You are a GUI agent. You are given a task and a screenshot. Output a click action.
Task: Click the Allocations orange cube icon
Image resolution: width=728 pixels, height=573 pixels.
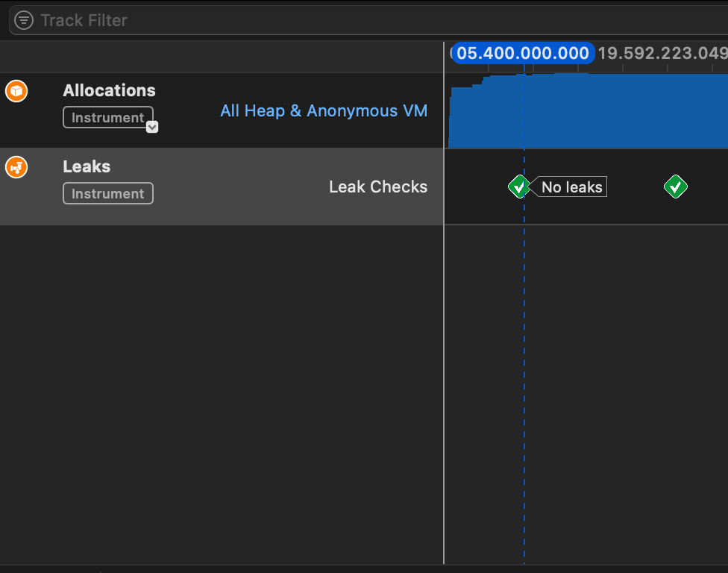[16, 91]
